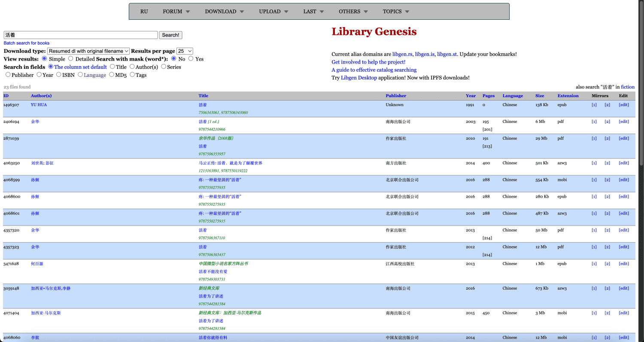Viewport: 644px width, 342px height.
Task: Open the libgen.is alias domain link
Action: click(x=425, y=54)
